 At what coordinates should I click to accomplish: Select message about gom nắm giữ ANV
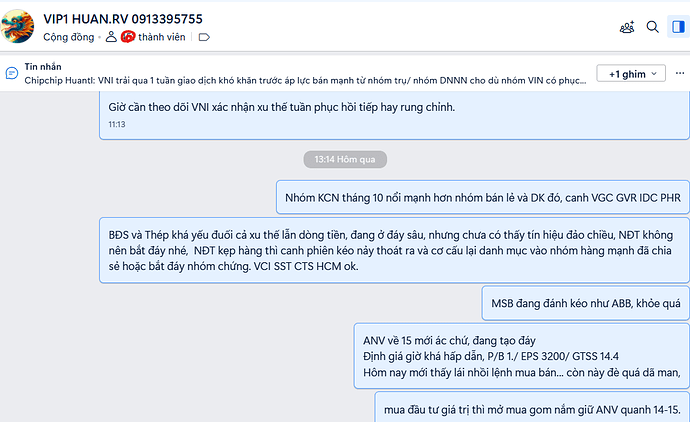pos(532,407)
